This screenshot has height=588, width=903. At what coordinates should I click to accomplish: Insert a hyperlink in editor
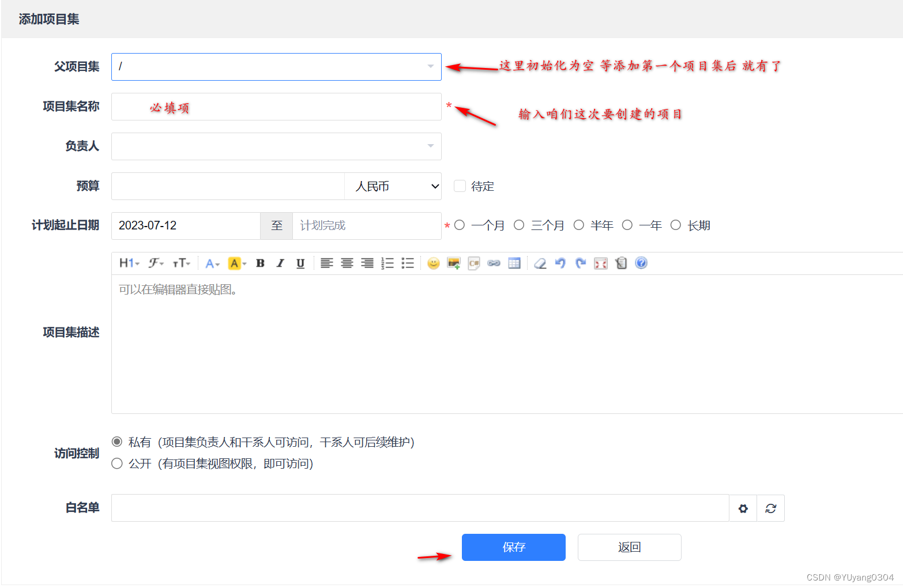(x=494, y=263)
